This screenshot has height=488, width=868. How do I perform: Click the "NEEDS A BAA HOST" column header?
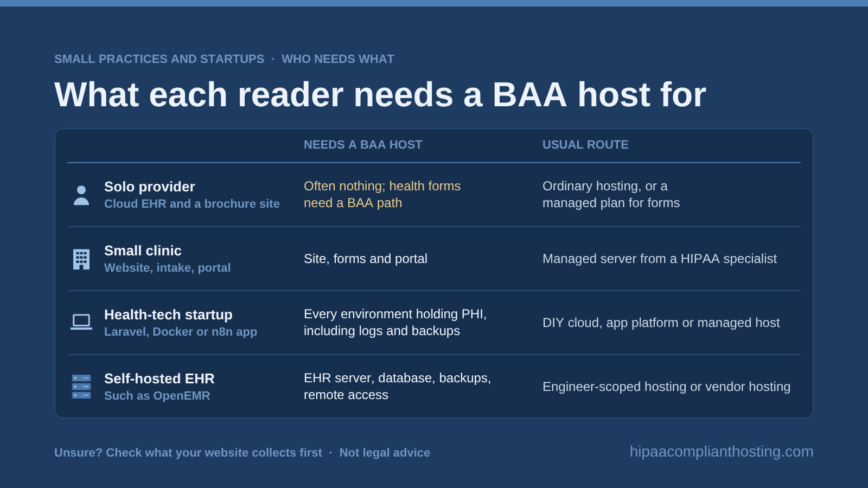point(363,145)
